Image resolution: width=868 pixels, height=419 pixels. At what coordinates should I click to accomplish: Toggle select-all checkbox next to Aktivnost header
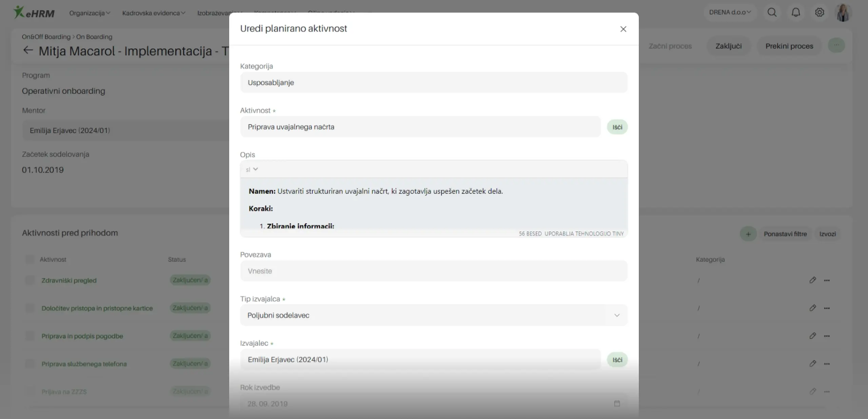[x=30, y=259]
